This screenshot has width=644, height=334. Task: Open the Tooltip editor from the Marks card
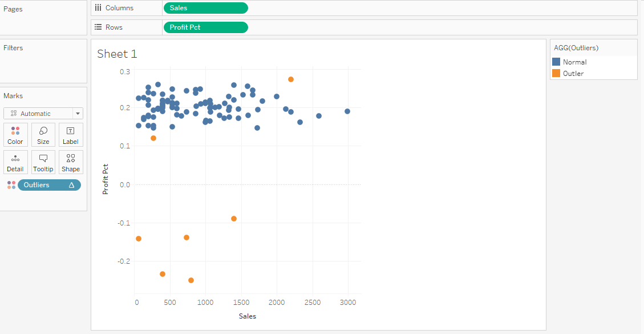pos(43,162)
